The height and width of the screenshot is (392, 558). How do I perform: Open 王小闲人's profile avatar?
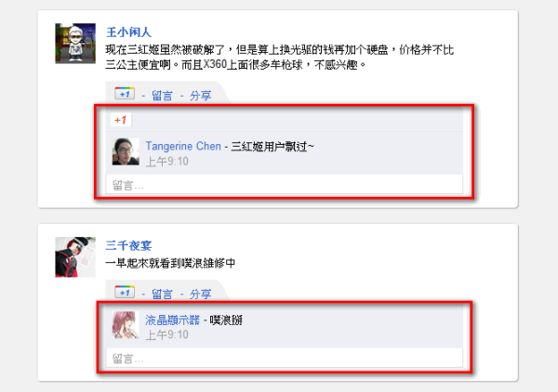(x=75, y=44)
